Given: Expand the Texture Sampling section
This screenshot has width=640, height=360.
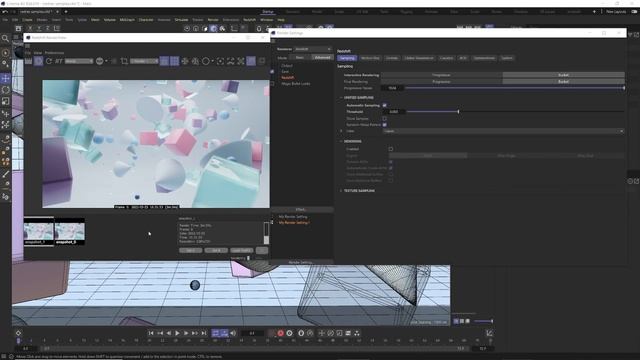Looking at the screenshot, I should click(x=341, y=191).
